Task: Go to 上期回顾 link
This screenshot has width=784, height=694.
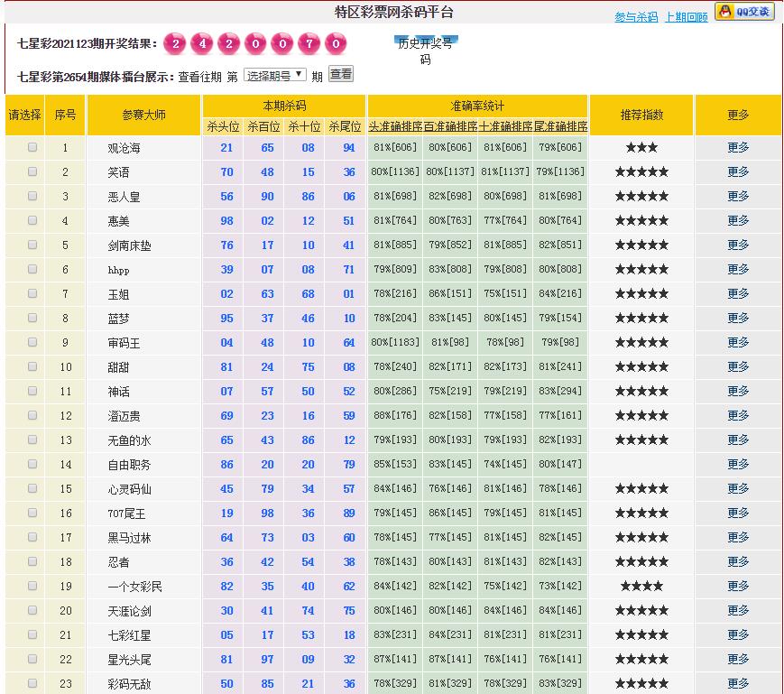Action: [686, 17]
